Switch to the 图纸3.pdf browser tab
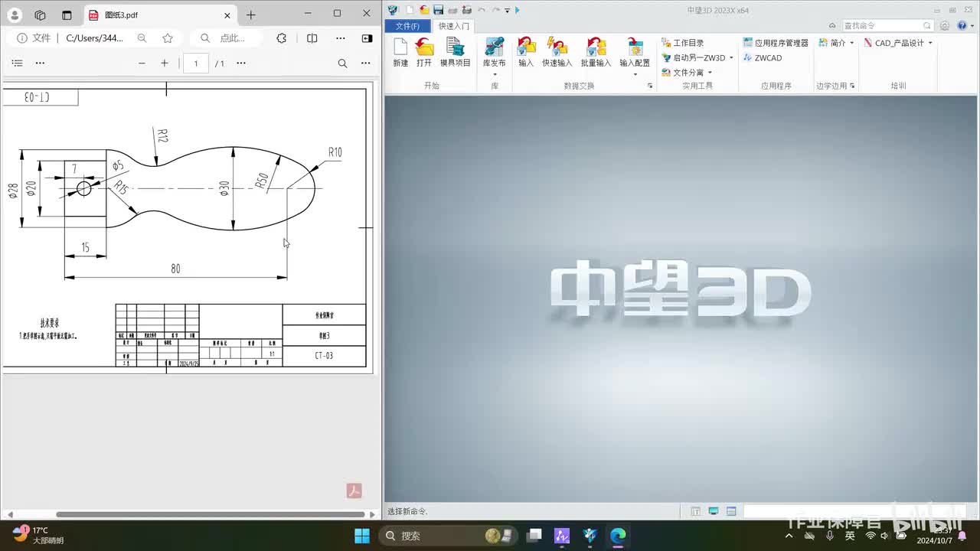Screen dimensions: 980x551 point(159,15)
